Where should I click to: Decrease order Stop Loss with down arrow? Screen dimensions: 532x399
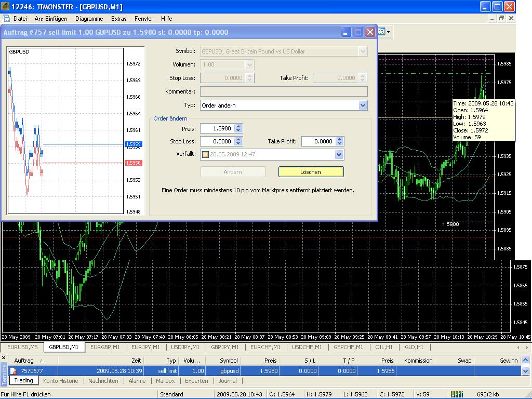tap(238, 143)
